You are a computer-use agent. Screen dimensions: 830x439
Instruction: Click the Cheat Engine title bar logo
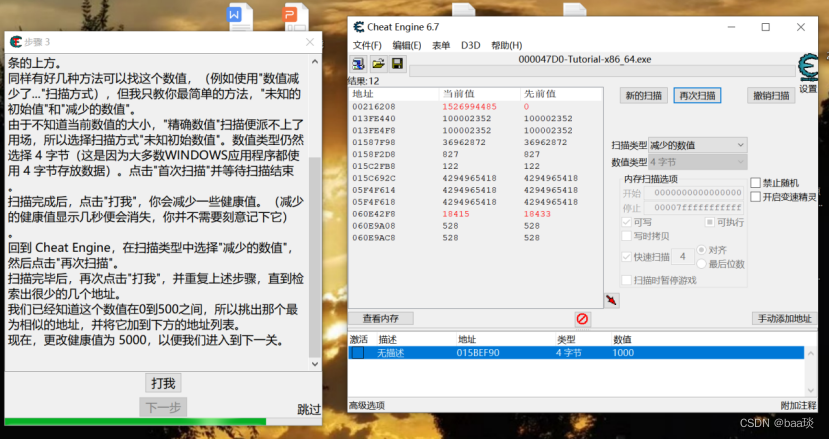pos(359,27)
